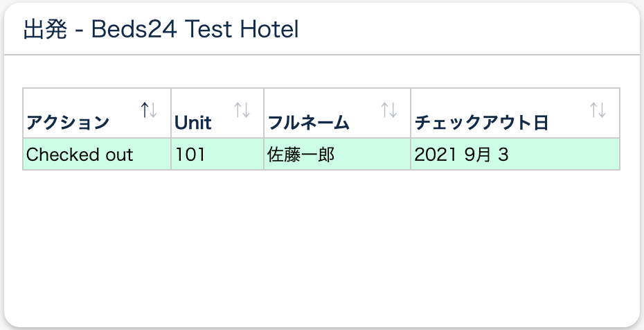The width and height of the screenshot is (644, 330).
Task: Select the unit 101 cell
Action: pyautogui.click(x=190, y=155)
